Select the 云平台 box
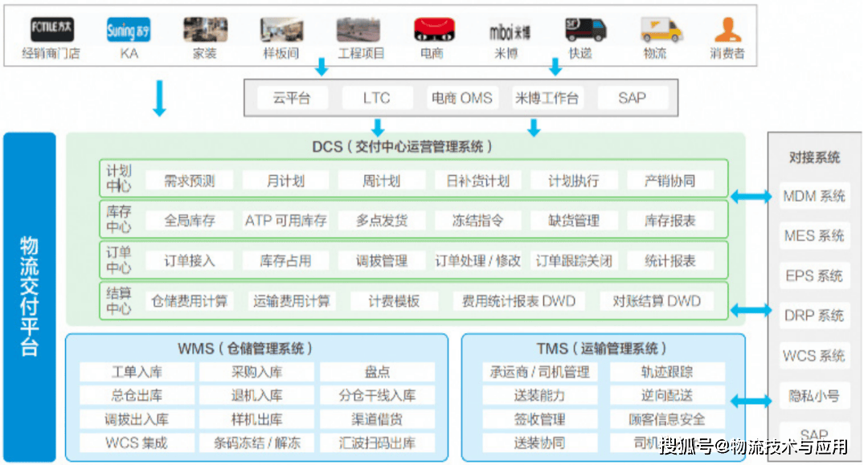 click(x=291, y=98)
